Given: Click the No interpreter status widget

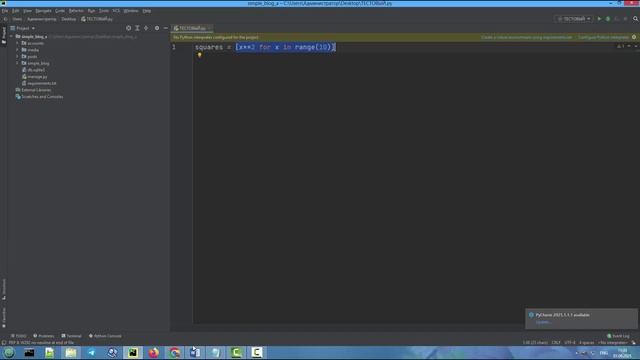Looking at the screenshot, I should 612,343.
